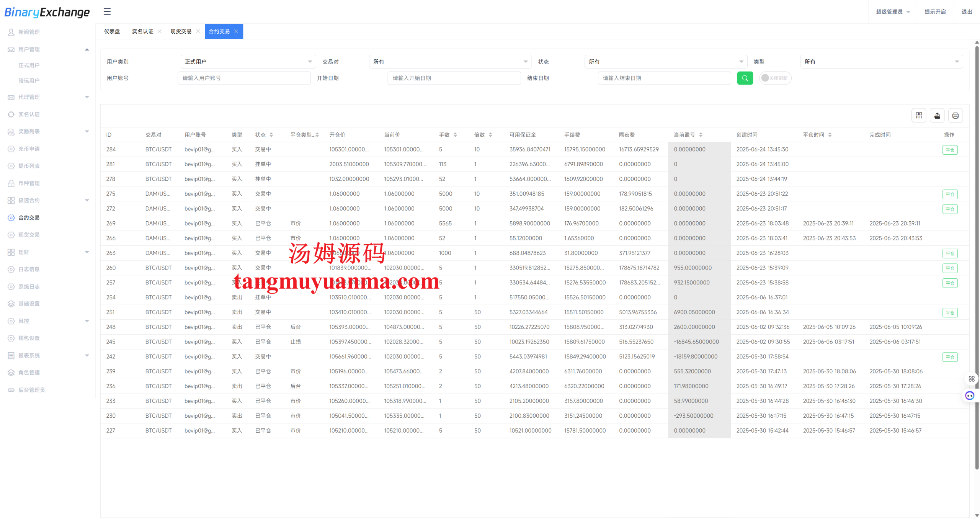Open the 用户类别 dropdown

coord(248,62)
